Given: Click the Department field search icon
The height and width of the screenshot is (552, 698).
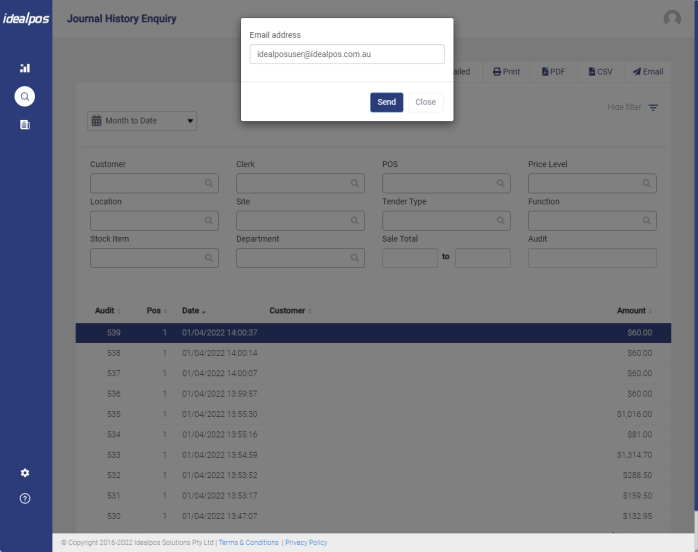Looking at the screenshot, I should pyautogui.click(x=355, y=258).
